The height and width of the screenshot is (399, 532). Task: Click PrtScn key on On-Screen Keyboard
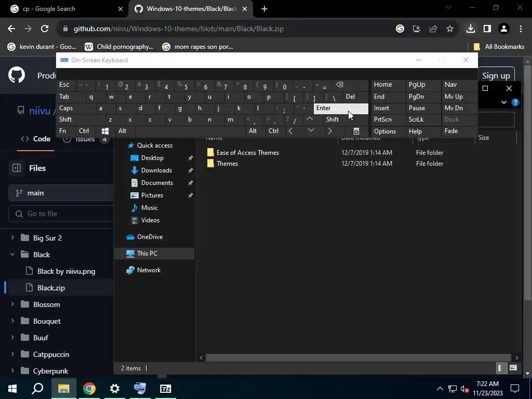coord(389,119)
